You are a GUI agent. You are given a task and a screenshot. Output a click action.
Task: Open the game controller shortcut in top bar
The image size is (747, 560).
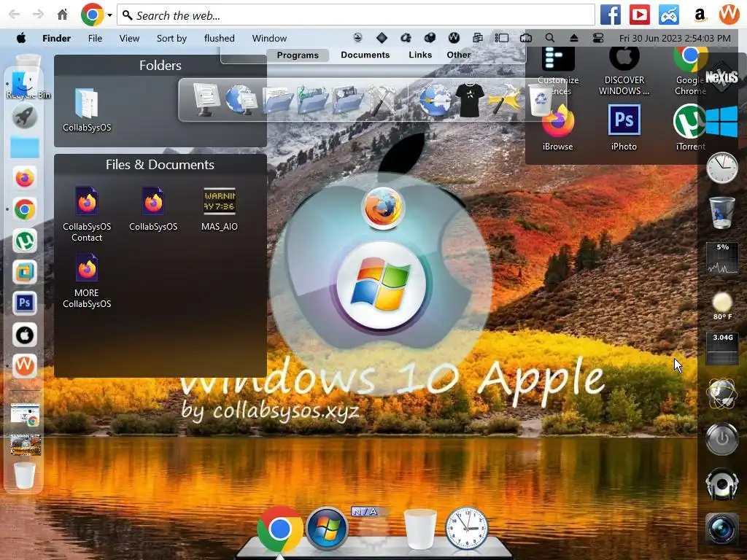(x=669, y=15)
